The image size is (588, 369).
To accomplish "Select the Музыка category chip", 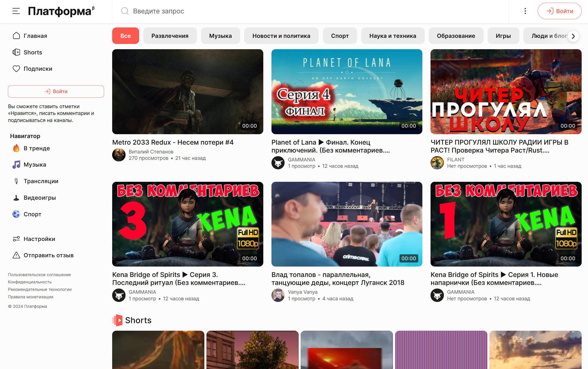I will [220, 36].
